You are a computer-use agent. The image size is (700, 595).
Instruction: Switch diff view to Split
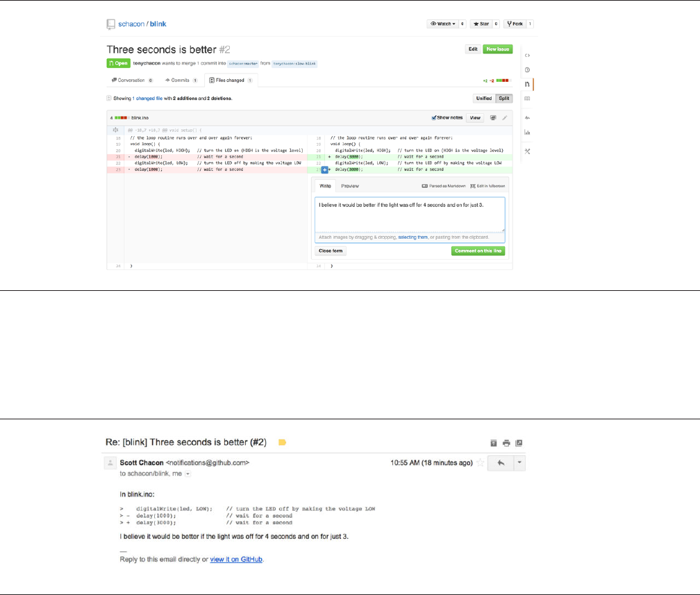(504, 98)
